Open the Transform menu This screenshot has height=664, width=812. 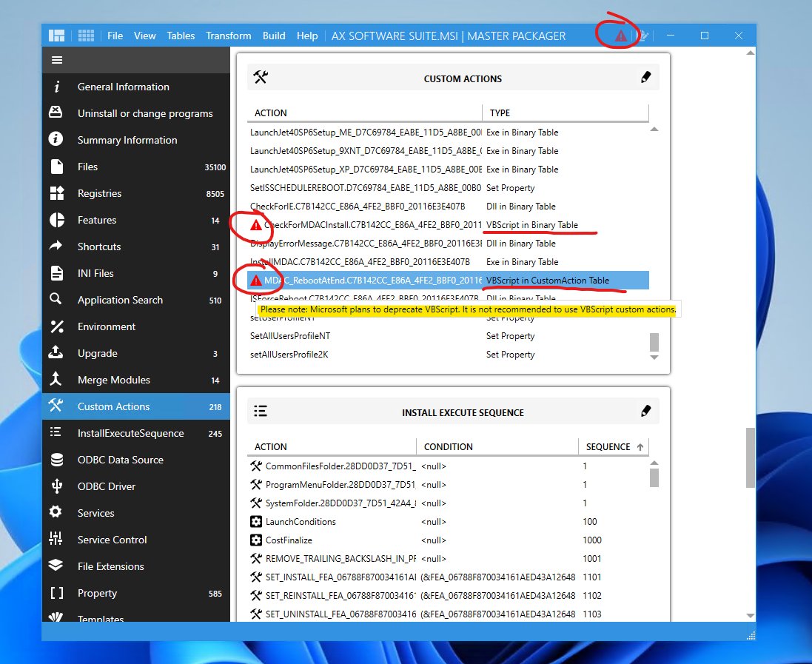[x=229, y=36]
